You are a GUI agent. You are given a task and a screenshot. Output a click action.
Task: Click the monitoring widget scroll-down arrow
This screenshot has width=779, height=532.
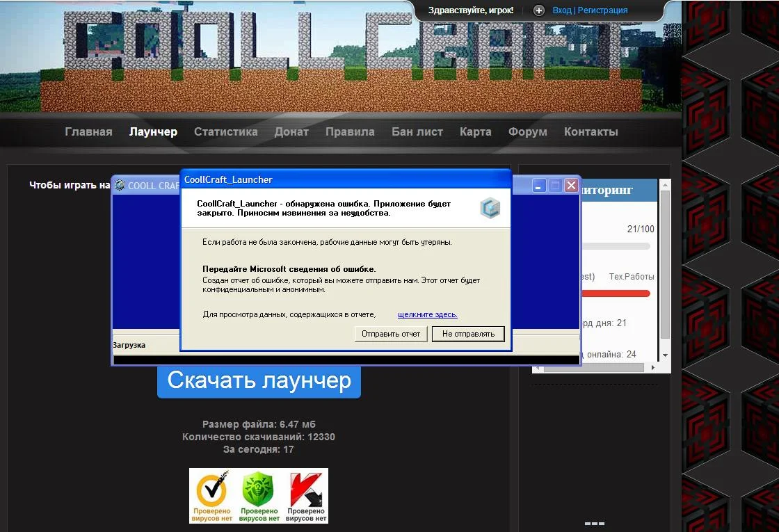point(665,355)
